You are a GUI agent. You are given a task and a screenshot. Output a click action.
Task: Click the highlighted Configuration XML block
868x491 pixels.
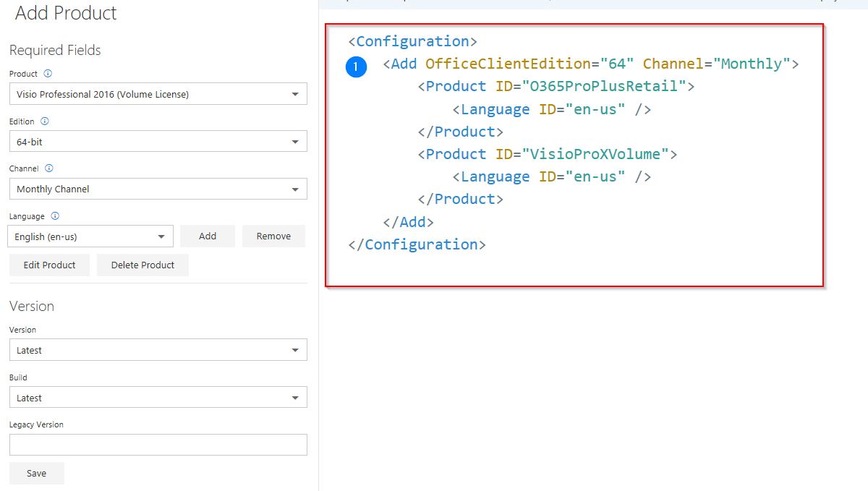click(x=574, y=155)
